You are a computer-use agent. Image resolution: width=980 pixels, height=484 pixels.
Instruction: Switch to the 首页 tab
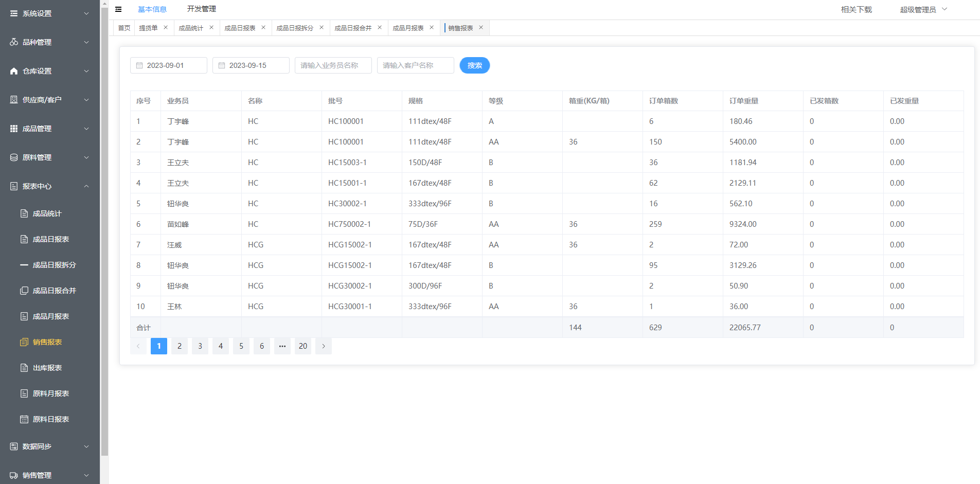pyautogui.click(x=124, y=28)
